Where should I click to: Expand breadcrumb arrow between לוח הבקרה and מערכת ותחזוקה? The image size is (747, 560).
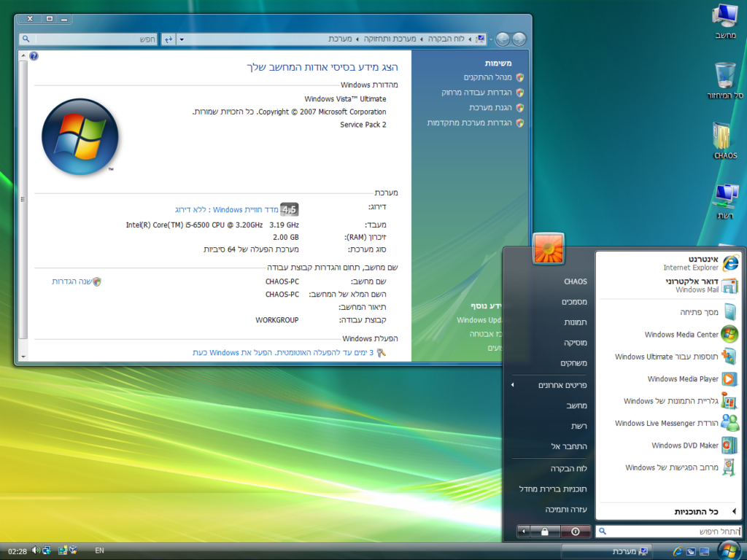(422, 39)
